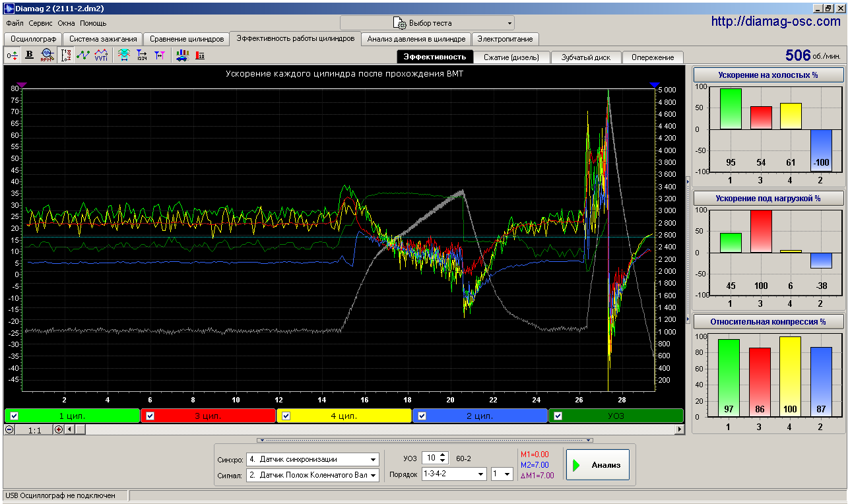Open the small dropdown showing 1
Viewport: 850px width, 504px height.
[x=502, y=474]
